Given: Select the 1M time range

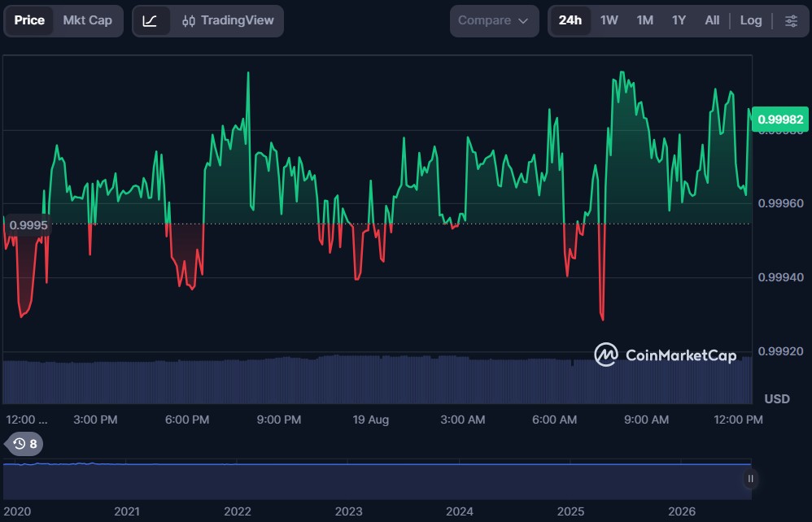Looking at the screenshot, I should [x=644, y=20].
